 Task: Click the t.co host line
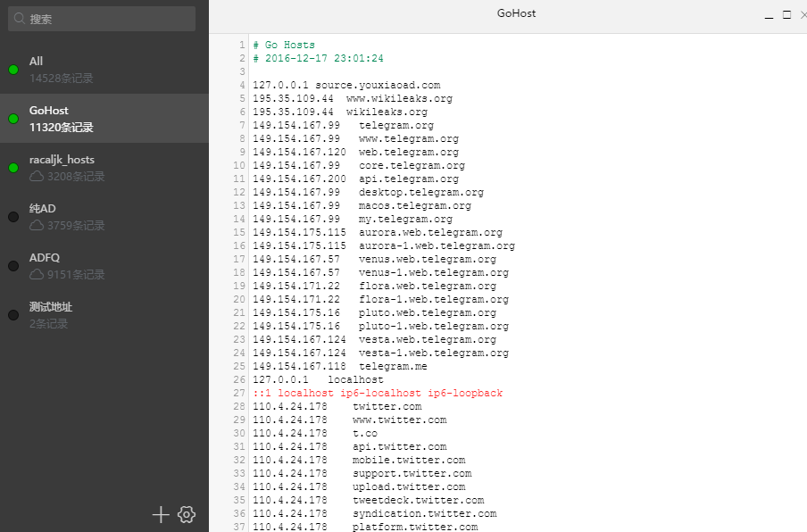point(315,433)
